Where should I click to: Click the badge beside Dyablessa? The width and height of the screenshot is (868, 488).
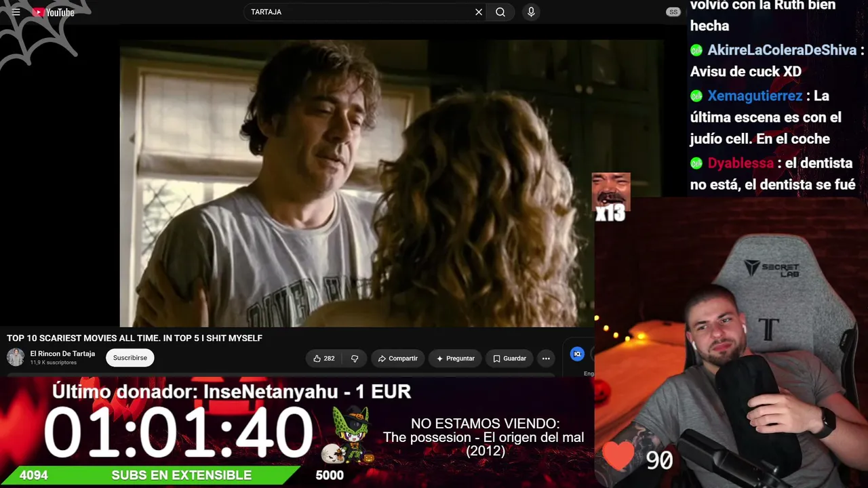pos(696,163)
